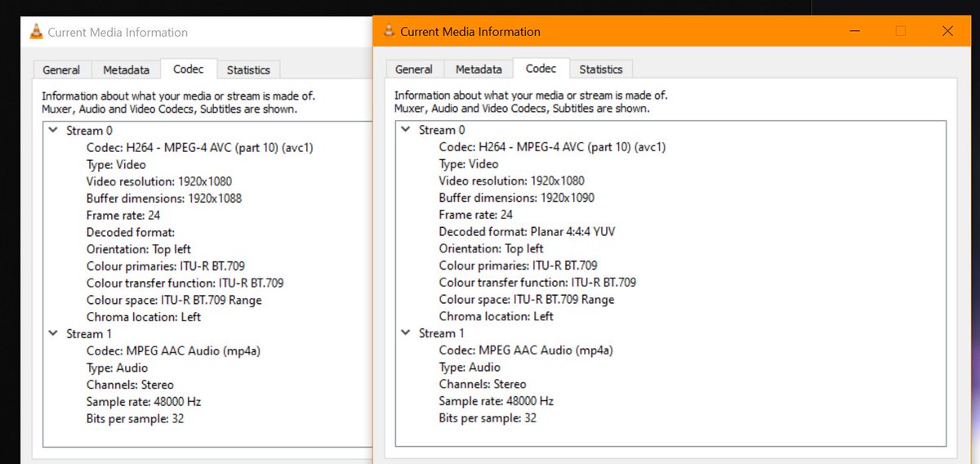
Task: Collapse Stream 1 in right window
Action: 406,332
